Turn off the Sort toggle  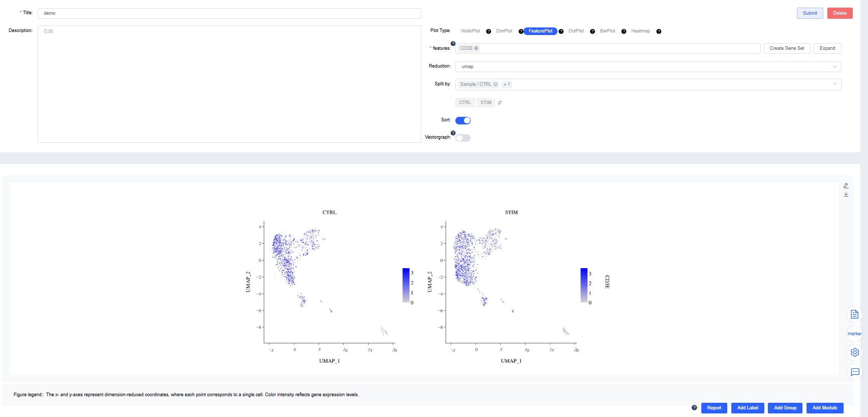[x=463, y=120]
